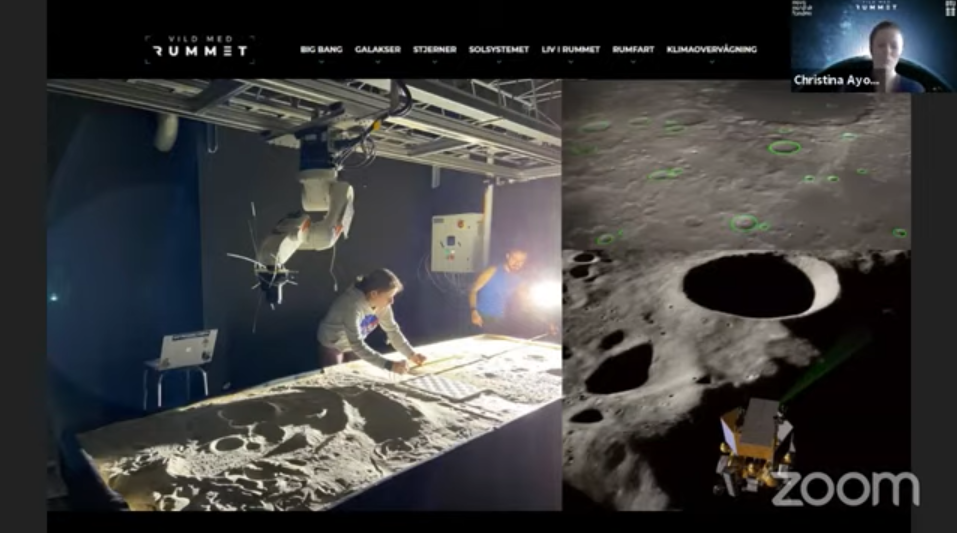Click the laptop on the stool
Screen dimensions: 957x533
click(182, 348)
